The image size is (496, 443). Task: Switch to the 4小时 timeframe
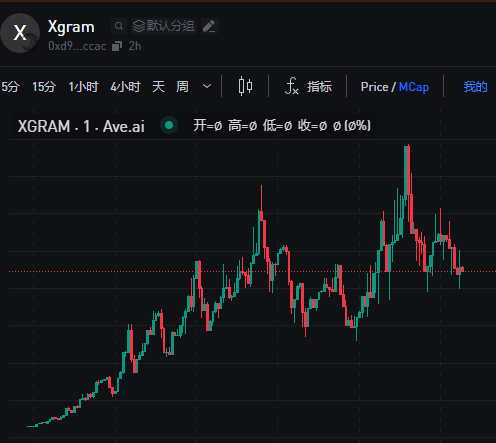(x=125, y=87)
